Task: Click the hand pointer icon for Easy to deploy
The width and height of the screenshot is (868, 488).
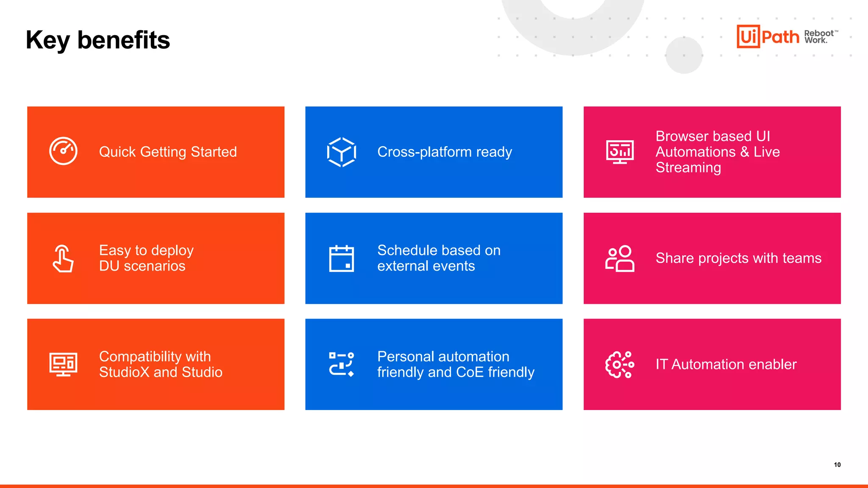Action: pyautogui.click(x=63, y=258)
